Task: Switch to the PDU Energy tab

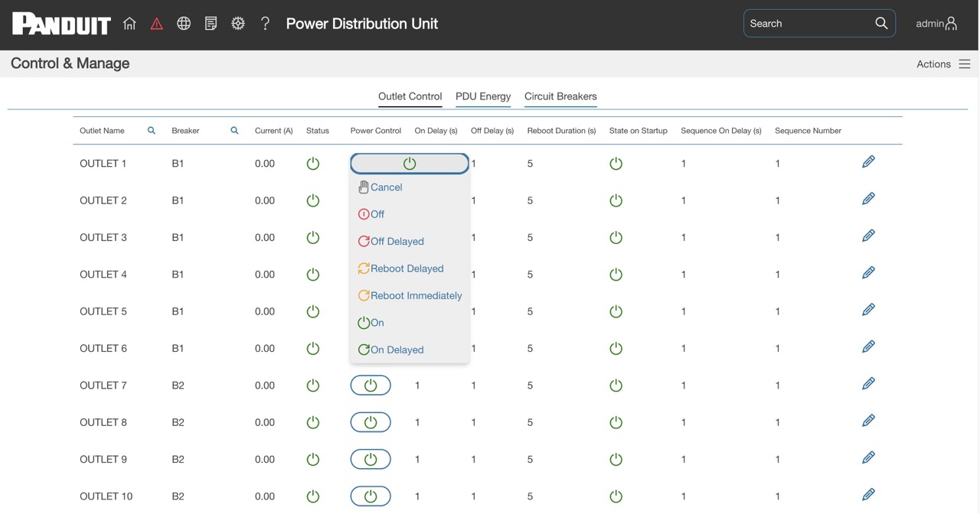Action: [483, 96]
